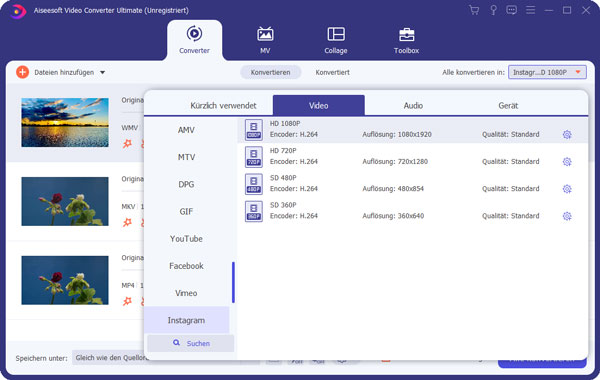Open settings gear for SD 360P
Image resolution: width=600 pixels, height=380 pixels.
(x=567, y=216)
